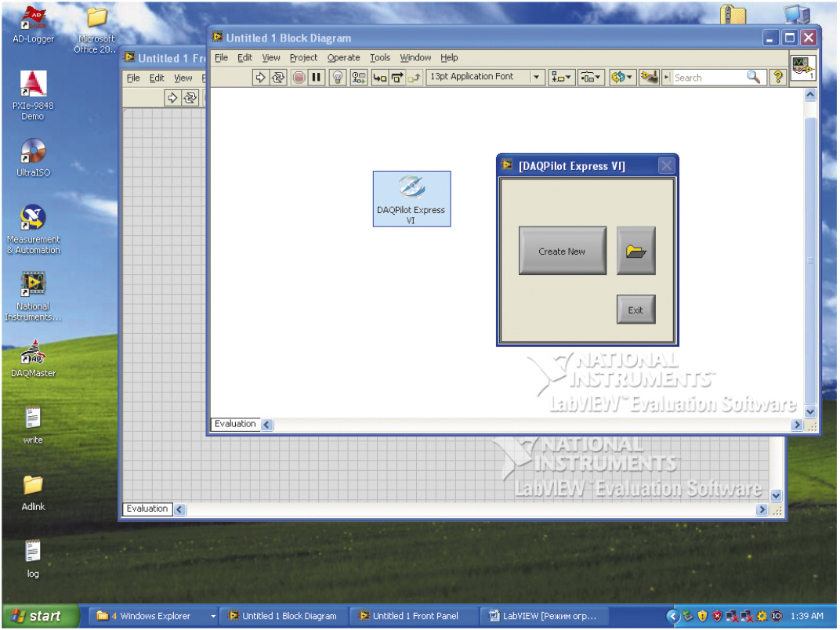This screenshot has height=630, width=840.
Task: Click the Step Into toolbar icon
Action: 379,78
